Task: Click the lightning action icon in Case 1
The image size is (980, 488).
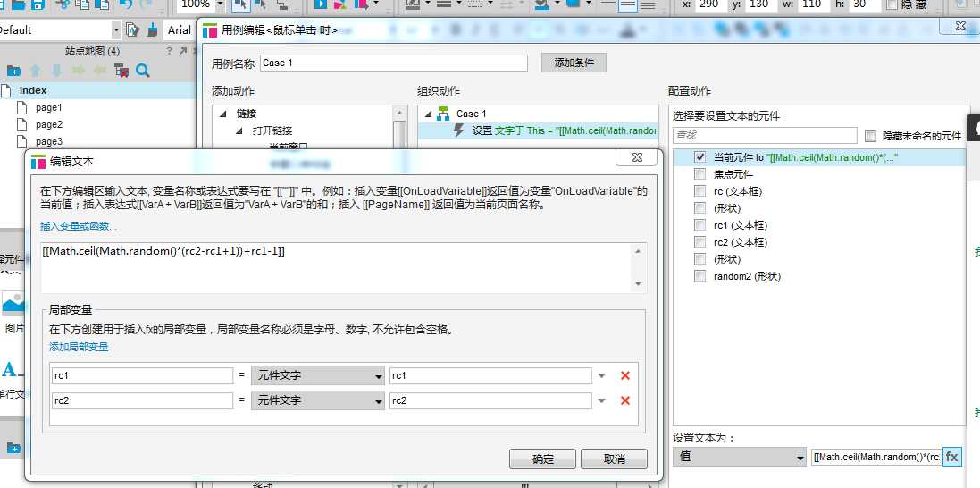Action: 459,130
